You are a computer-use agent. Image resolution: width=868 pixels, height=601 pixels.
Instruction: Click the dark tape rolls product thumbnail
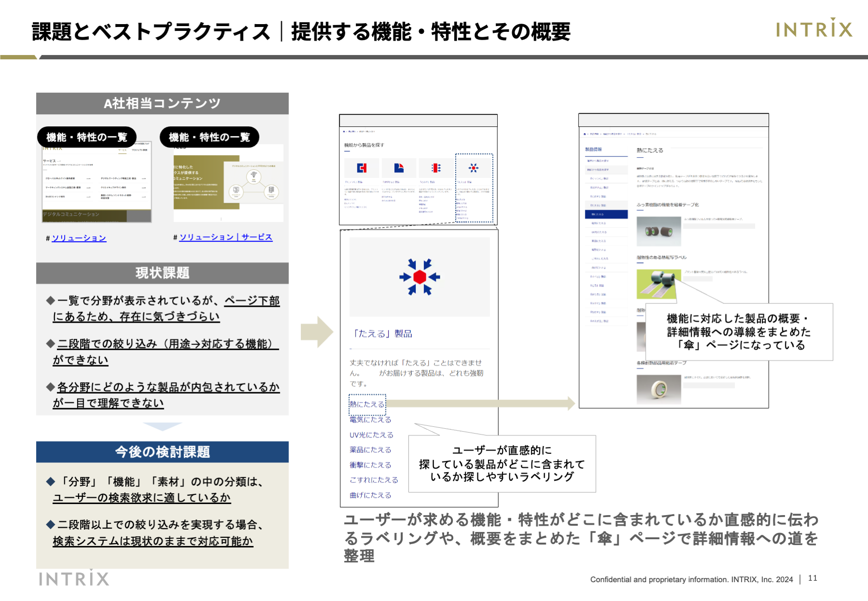point(659,232)
